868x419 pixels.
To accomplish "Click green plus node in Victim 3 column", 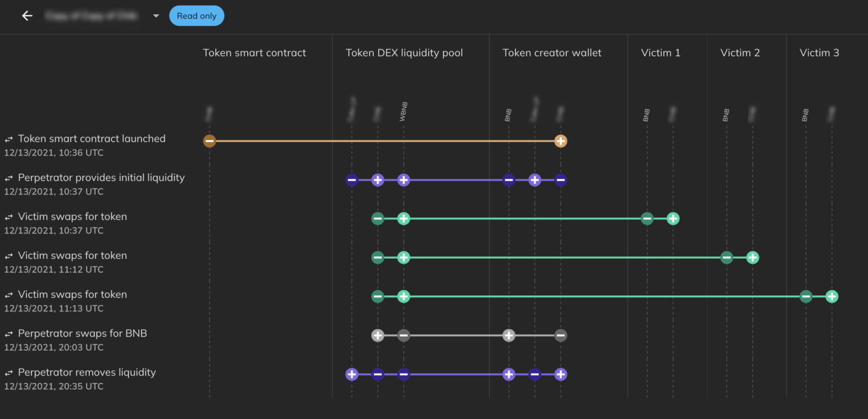I will 832,297.
